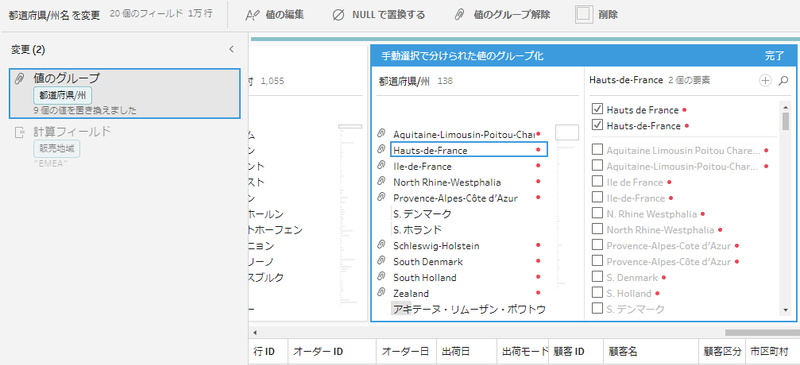Viewport: 800px width, 365px height.
Task: Select the South Denmark value row
Action: point(468,261)
